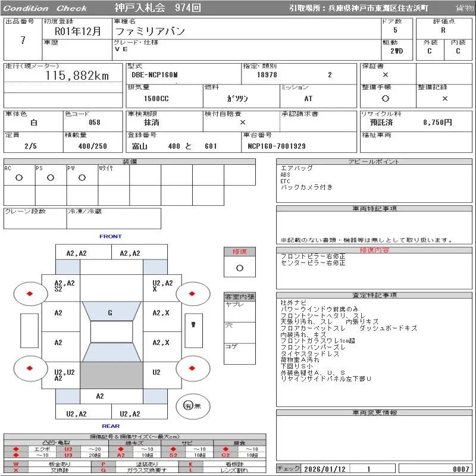The height and width of the screenshot is (476, 476).
Task: Toggle the AC equipment circle
Action: [19, 177]
